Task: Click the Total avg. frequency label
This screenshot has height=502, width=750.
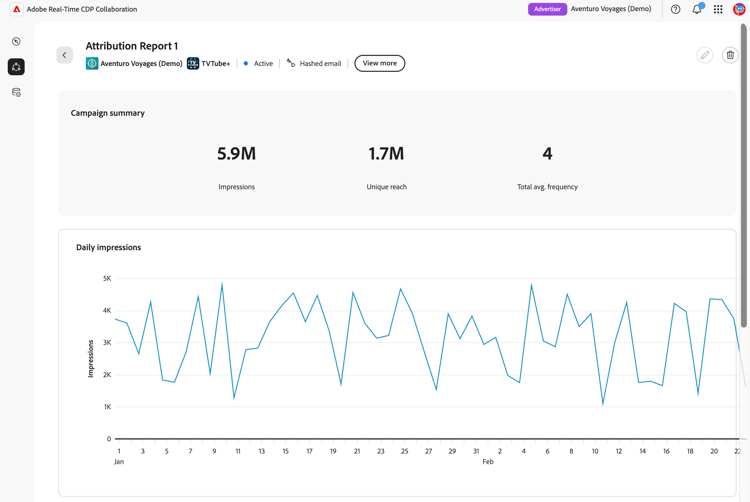Action: click(547, 187)
